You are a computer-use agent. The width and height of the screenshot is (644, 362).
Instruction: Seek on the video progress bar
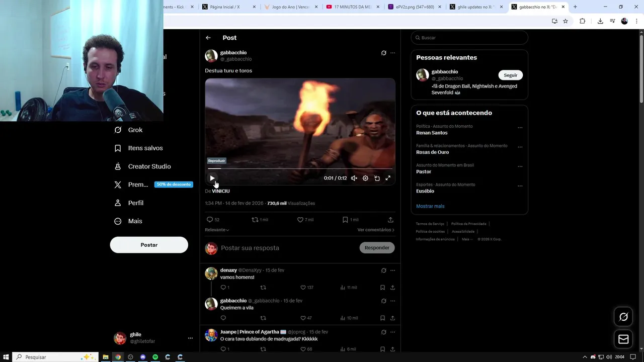pyautogui.click(x=300, y=168)
